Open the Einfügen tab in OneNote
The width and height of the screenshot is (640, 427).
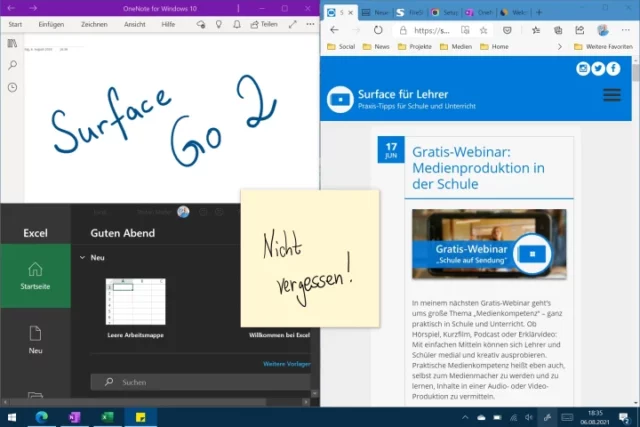pos(51,24)
